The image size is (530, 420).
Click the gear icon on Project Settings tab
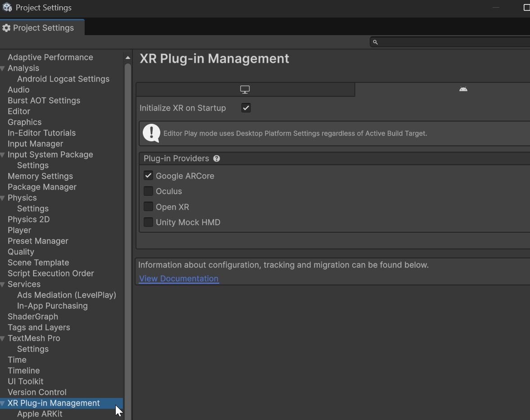6,28
